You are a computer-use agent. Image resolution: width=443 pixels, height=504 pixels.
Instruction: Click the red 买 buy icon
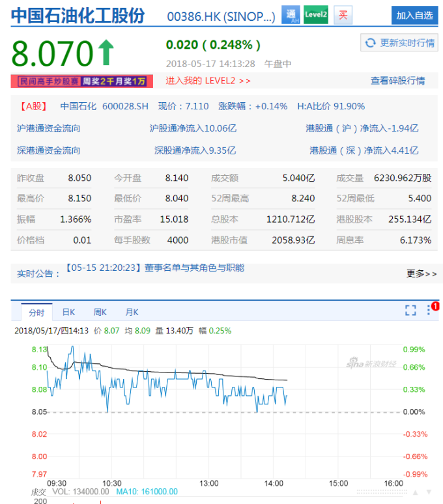pyautogui.click(x=343, y=15)
